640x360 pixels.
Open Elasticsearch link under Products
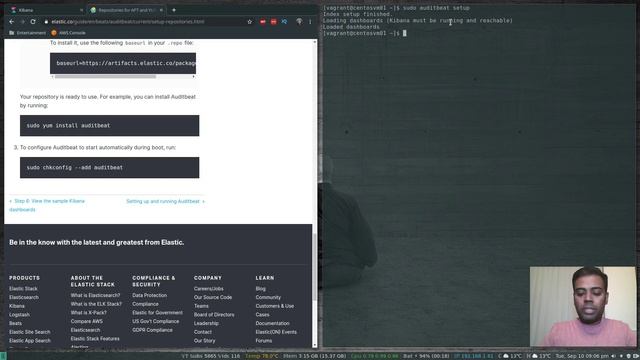(24, 297)
